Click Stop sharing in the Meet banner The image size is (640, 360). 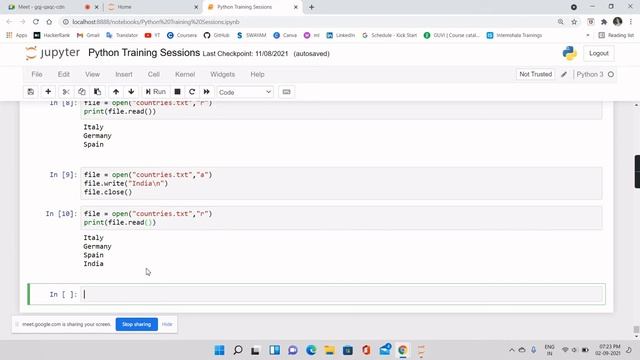pyautogui.click(x=136, y=324)
